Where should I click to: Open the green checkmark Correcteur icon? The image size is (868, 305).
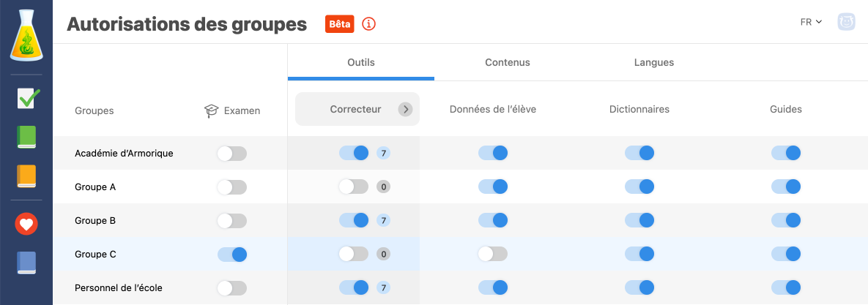point(27,98)
